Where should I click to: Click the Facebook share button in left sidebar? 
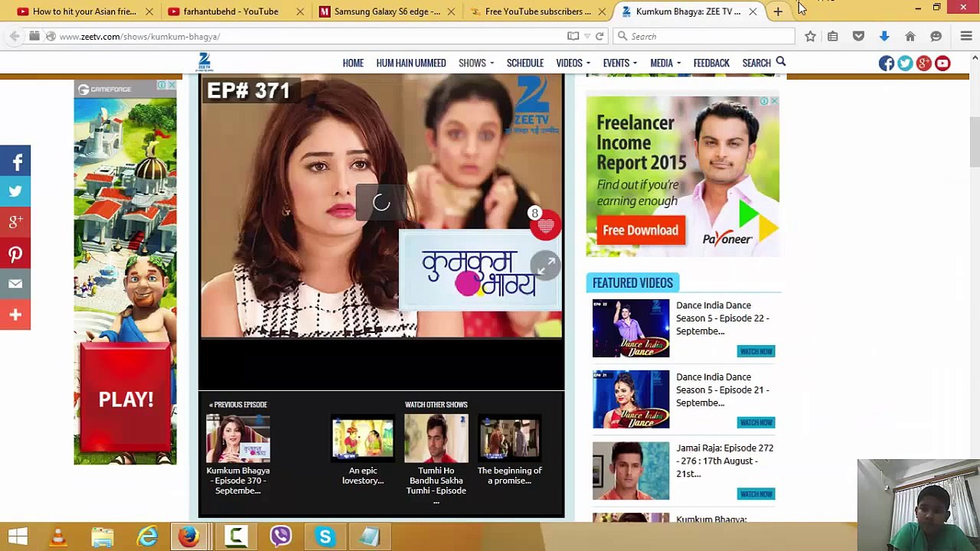pyautogui.click(x=15, y=161)
